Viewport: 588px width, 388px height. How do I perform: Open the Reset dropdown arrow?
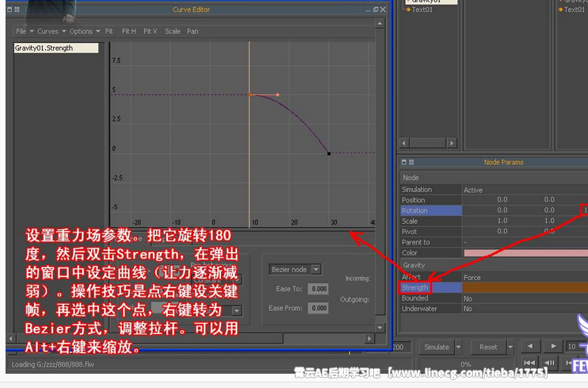click(x=510, y=347)
